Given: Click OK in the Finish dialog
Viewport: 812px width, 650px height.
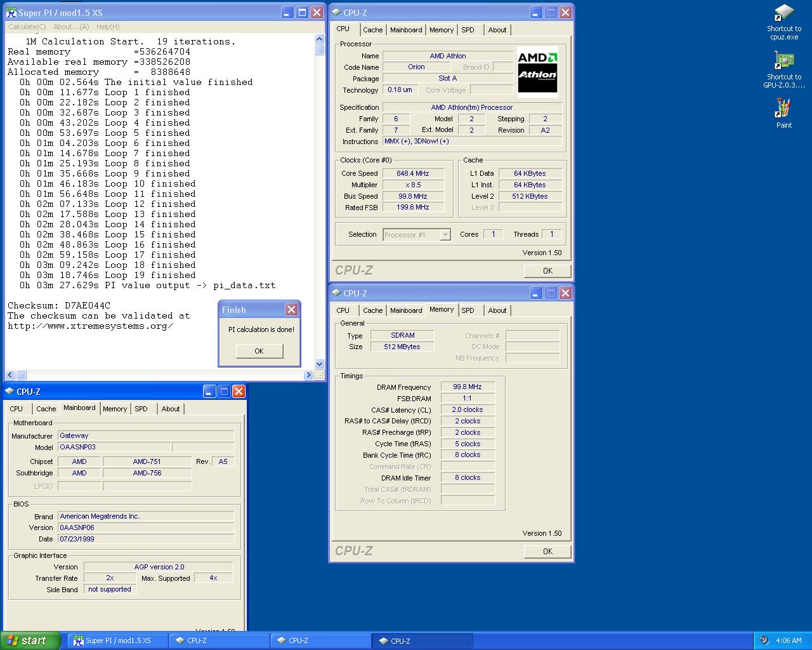Looking at the screenshot, I should coord(259,351).
